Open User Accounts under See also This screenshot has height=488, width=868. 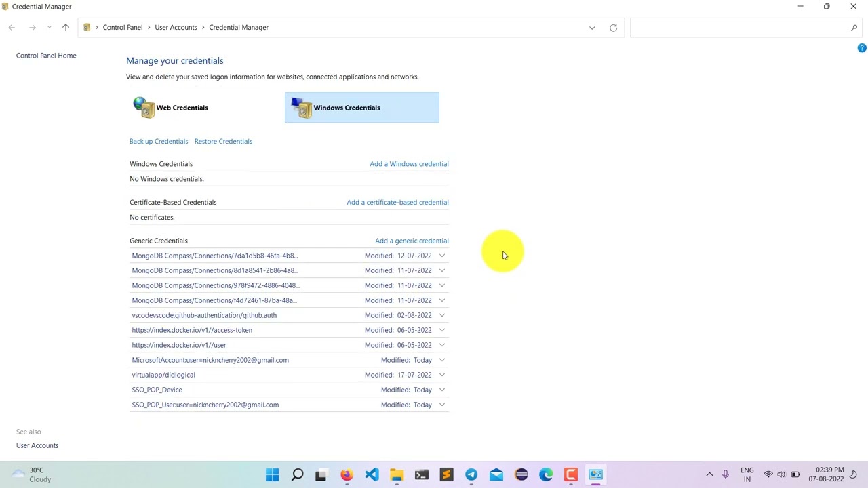(x=37, y=445)
